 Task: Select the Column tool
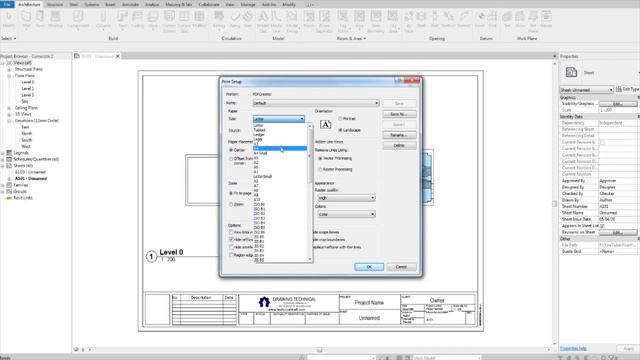click(103, 20)
